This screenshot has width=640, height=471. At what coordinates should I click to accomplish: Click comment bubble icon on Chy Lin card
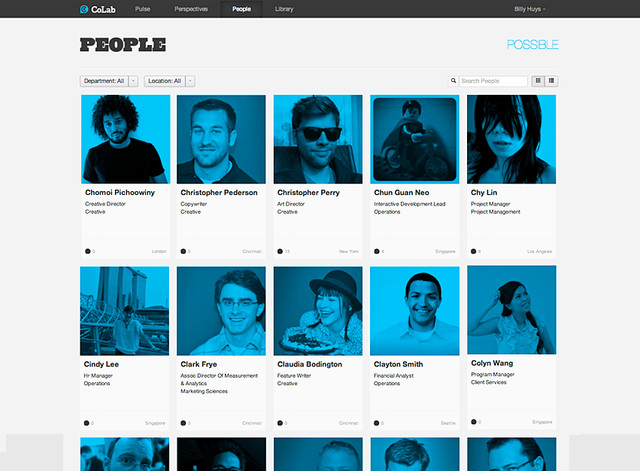coord(473,251)
